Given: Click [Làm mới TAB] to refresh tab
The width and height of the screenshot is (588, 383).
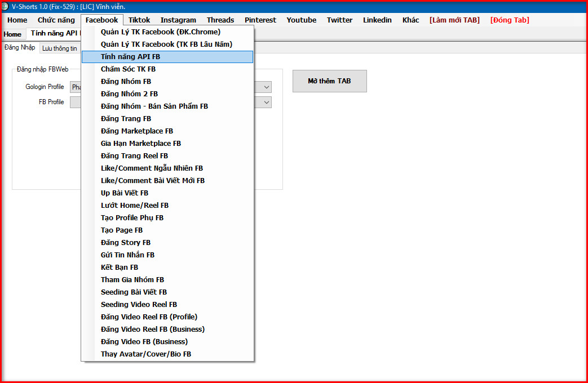Looking at the screenshot, I should (x=454, y=20).
